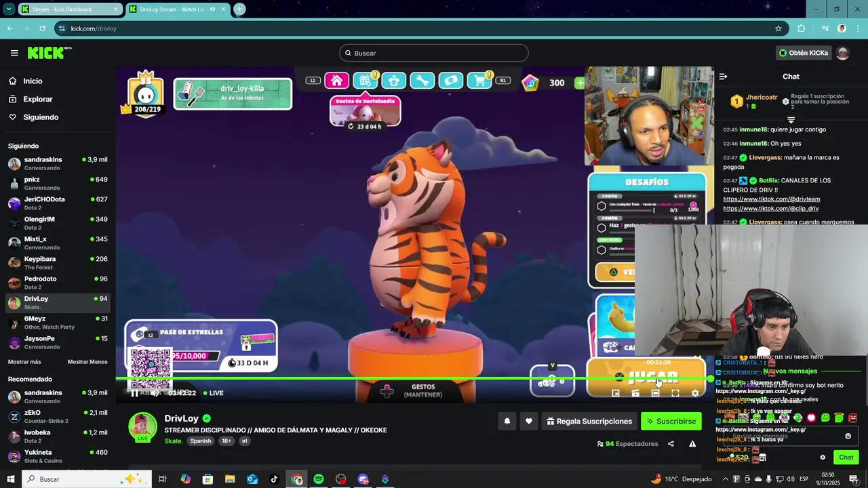The height and width of the screenshot is (488, 868).
Task: Open 6Meyz channel in sidebar
Action: click(57, 323)
